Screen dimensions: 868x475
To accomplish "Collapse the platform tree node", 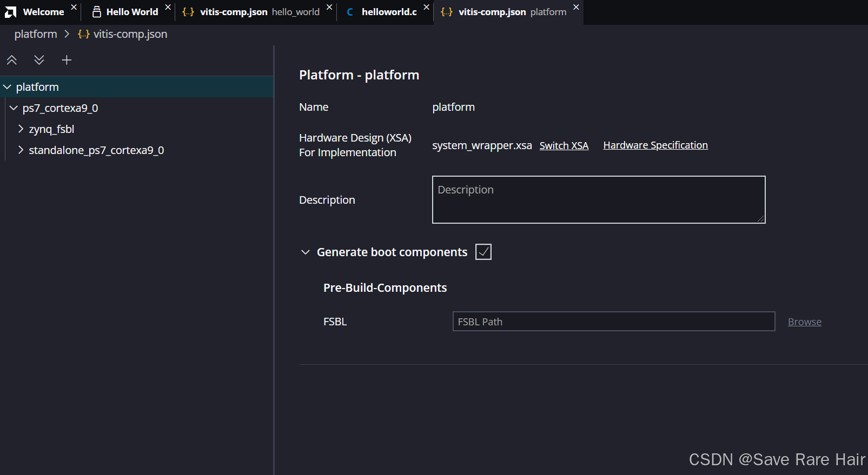I will [x=7, y=87].
